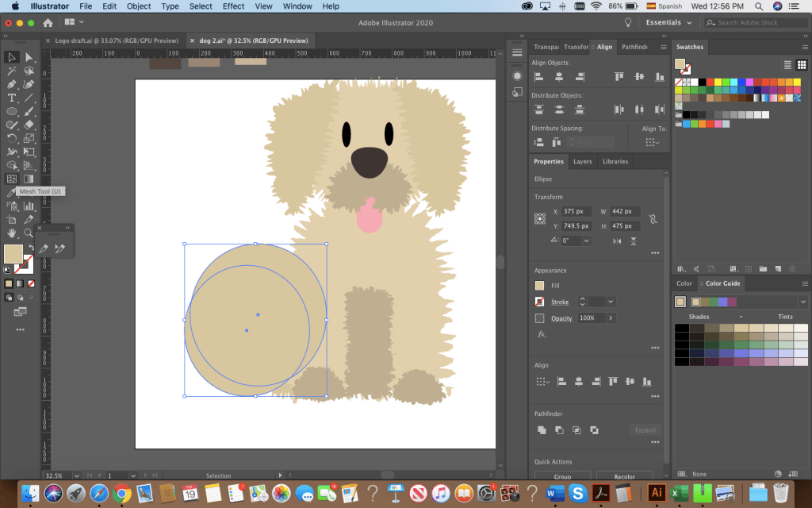This screenshot has width=812, height=508.
Task: Click Vertical Align Top in the Align panel
Action: (619, 76)
